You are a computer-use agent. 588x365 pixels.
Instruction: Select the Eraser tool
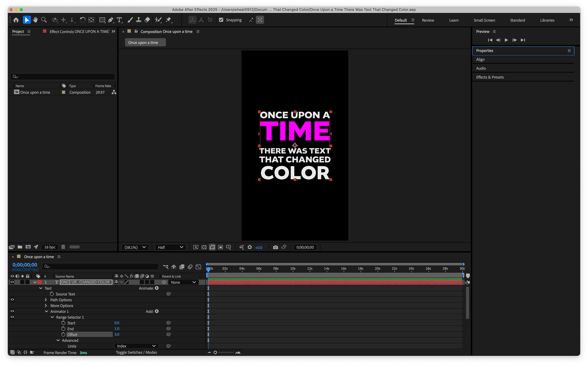tap(147, 20)
